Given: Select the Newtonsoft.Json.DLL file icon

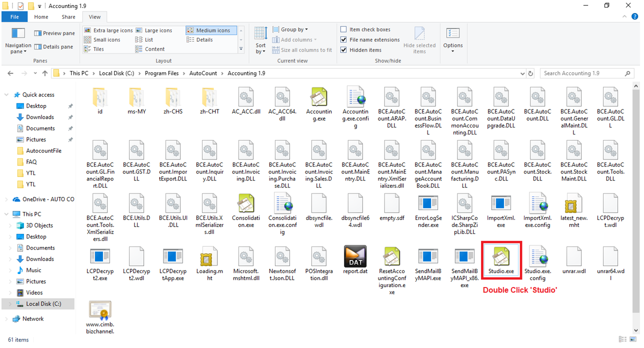Looking at the screenshot, I should (282, 255).
